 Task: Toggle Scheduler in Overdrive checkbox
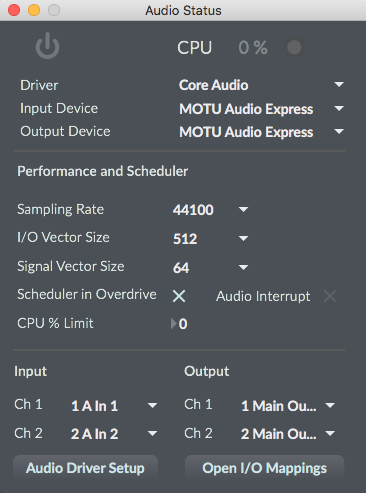pos(179,296)
